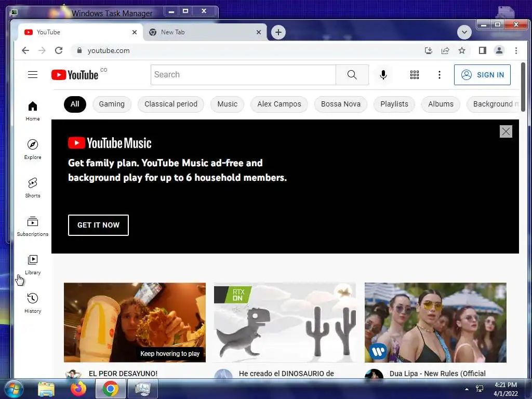Click the search magnifier button
Image resolution: width=532 pixels, height=399 pixels.
(352, 75)
